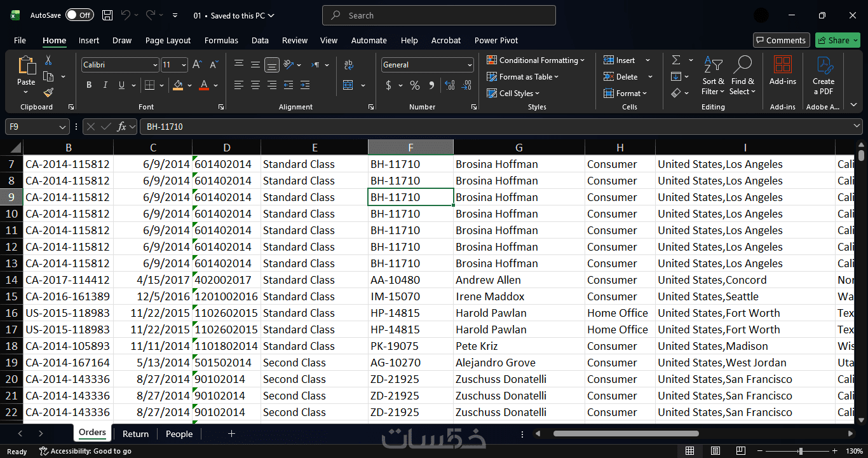This screenshot has width=868, height=458.
Task: Toggle Bold formatting
Action: (x=89, y=85)
